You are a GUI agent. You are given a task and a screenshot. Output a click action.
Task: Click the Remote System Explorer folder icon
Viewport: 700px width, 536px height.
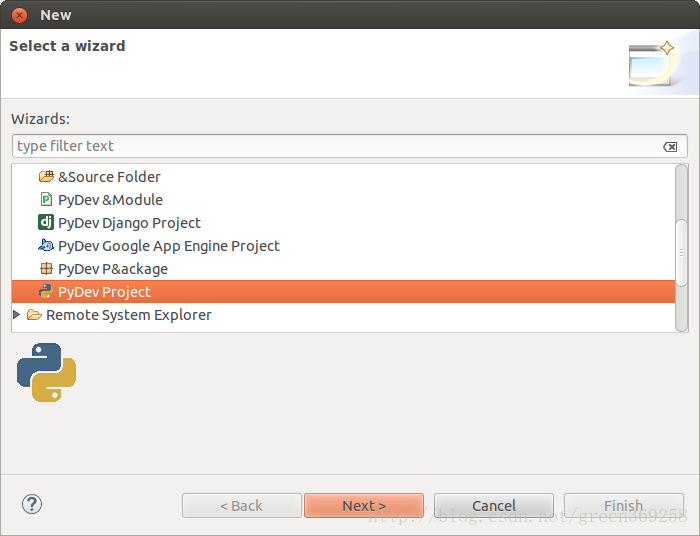click(x=34, y=315)
